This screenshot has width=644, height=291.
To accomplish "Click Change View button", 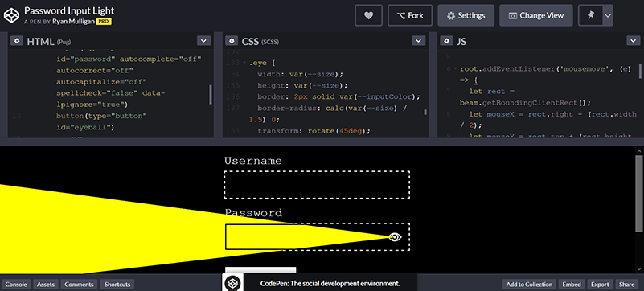I will (536, 15).
